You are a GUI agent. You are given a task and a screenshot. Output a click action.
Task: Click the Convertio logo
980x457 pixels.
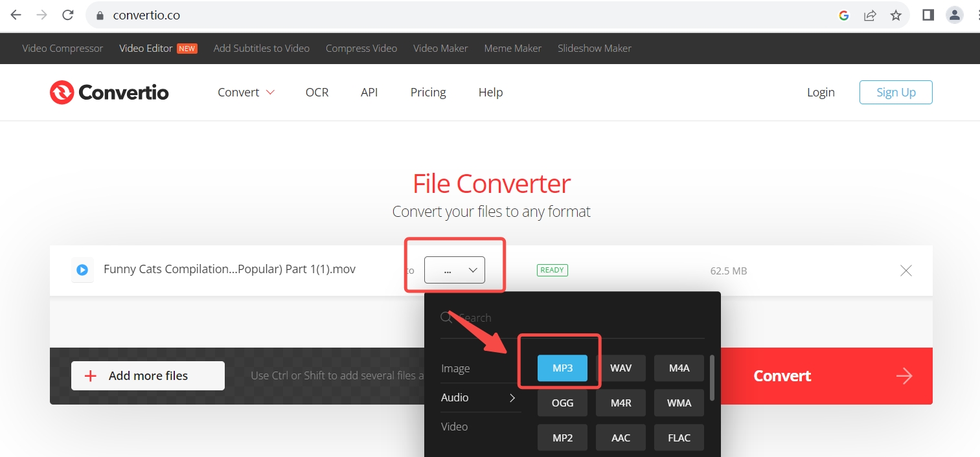tap(109, 93)
